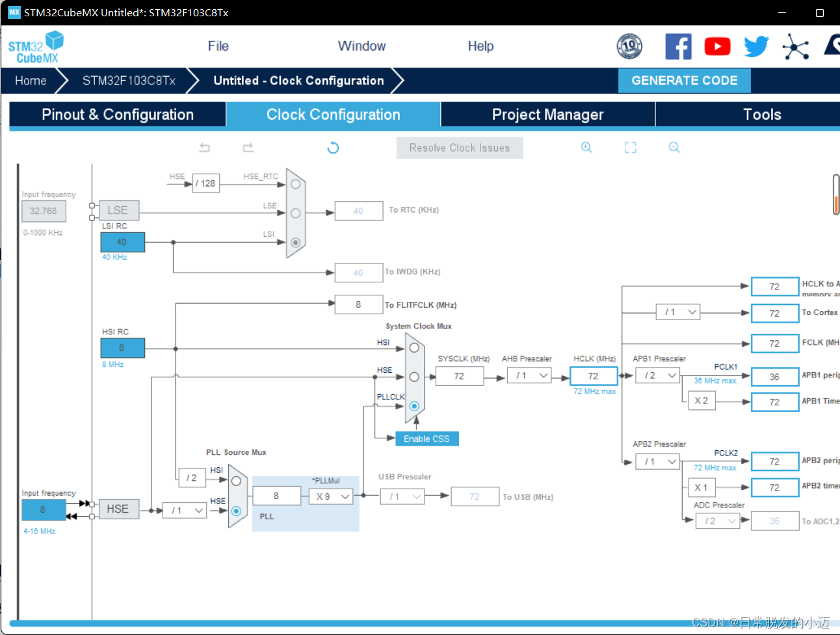840x635 pixels.
Task: Click the Enable CSS button
Action: click(x=427, y=439)
